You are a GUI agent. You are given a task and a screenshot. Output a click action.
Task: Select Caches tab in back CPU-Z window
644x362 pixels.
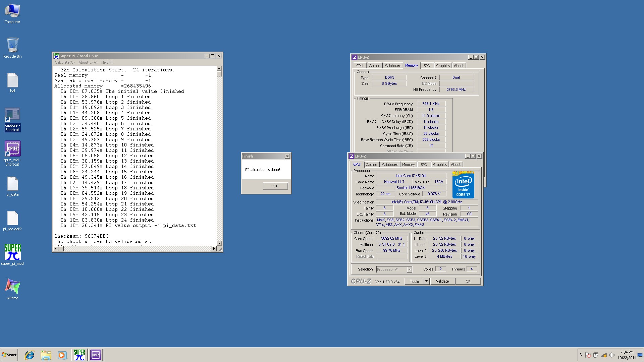[x=374, y=66]
